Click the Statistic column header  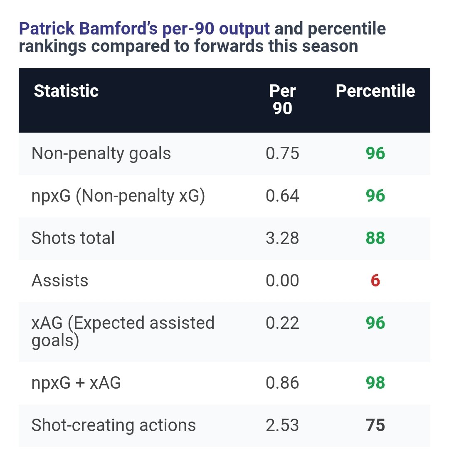coord(66,91)
